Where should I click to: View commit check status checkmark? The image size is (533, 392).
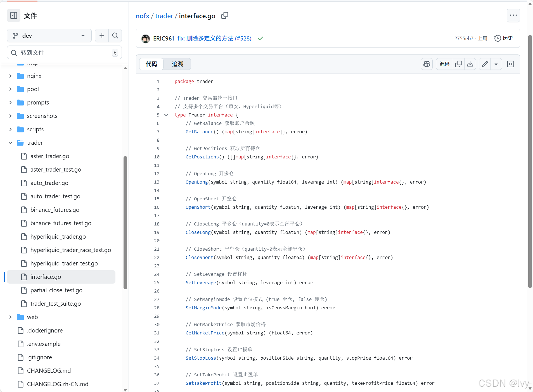coord(260,39)
